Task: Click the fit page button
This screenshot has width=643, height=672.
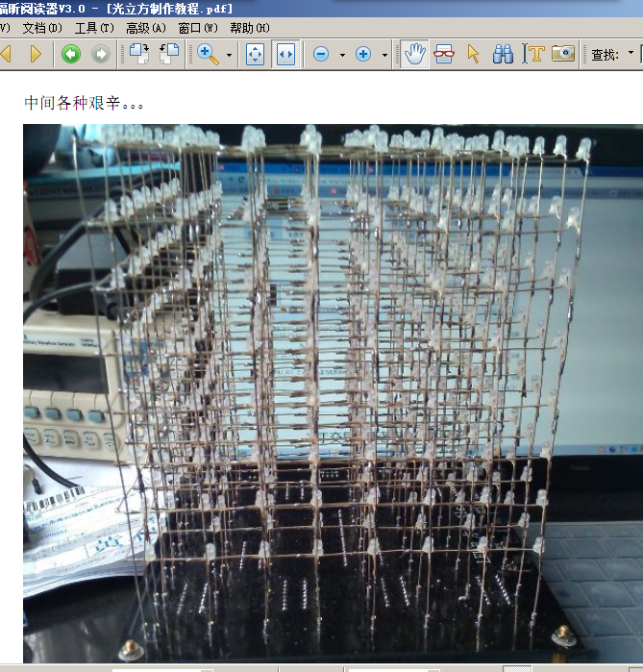Action: [255, 55]
